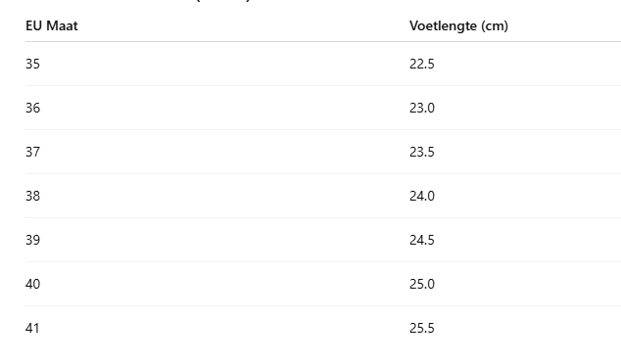This screenshot has width=621, height=364.
Task: Select the EU size 39 cell
Action: click(x=33, y=240)
